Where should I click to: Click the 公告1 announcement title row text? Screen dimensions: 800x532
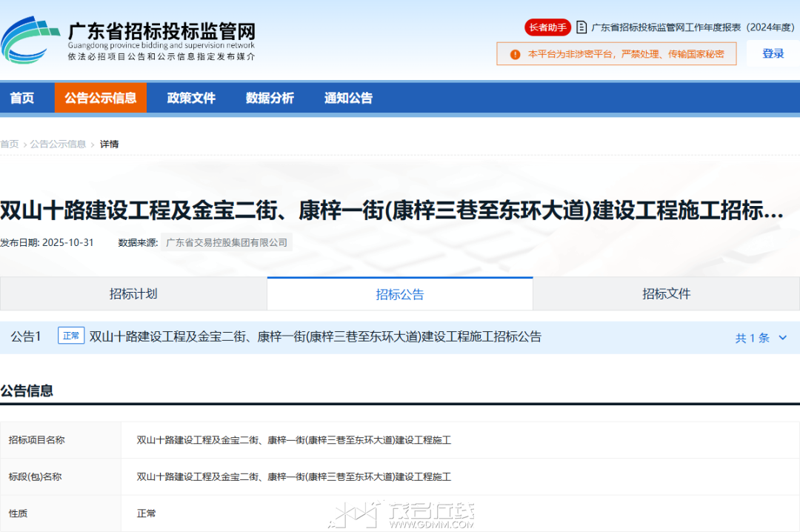point(316,336)
